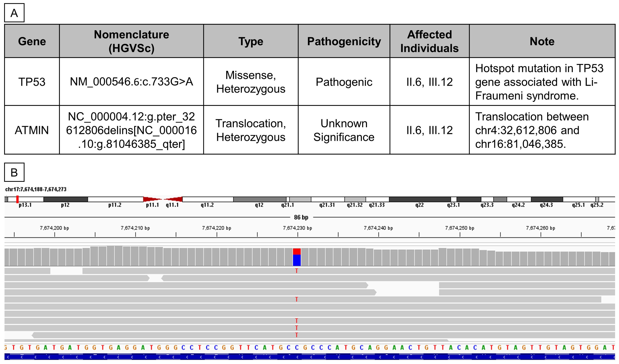This screenshot has width=619, height=364.
Task: Click the 'Missense, Heterozygous' type cell
Action: (x=251, y=82)
